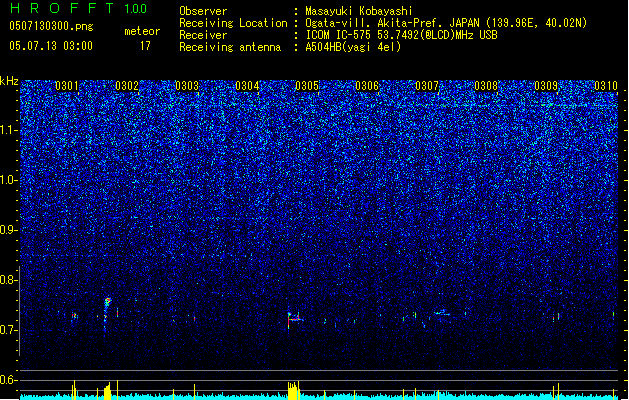The height and width of the screenshot is (400, 629).
Task: Click the kHz axis unit label
Action: coord(9,81)
